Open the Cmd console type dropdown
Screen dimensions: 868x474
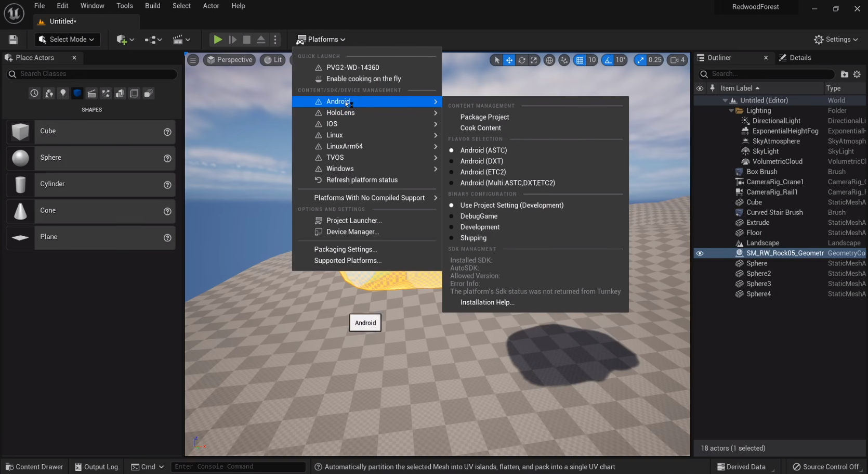(x=147, y=467)
